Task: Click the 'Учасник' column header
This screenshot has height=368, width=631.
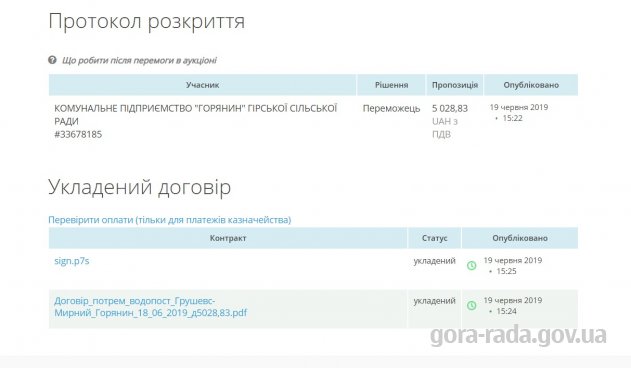Action: click(x=202, y=85)
